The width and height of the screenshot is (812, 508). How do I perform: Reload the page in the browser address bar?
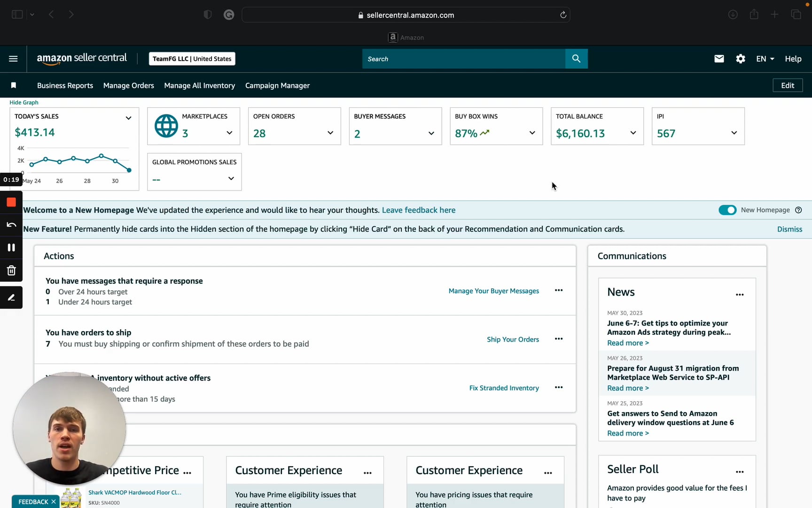coord(563,15)
